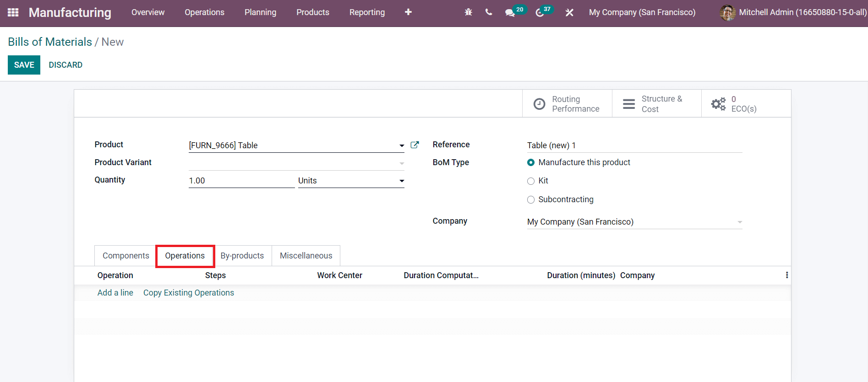Screen dimensions: 868x382
Task: Click the ECO(s) gears icon
Action: [718, 104]
